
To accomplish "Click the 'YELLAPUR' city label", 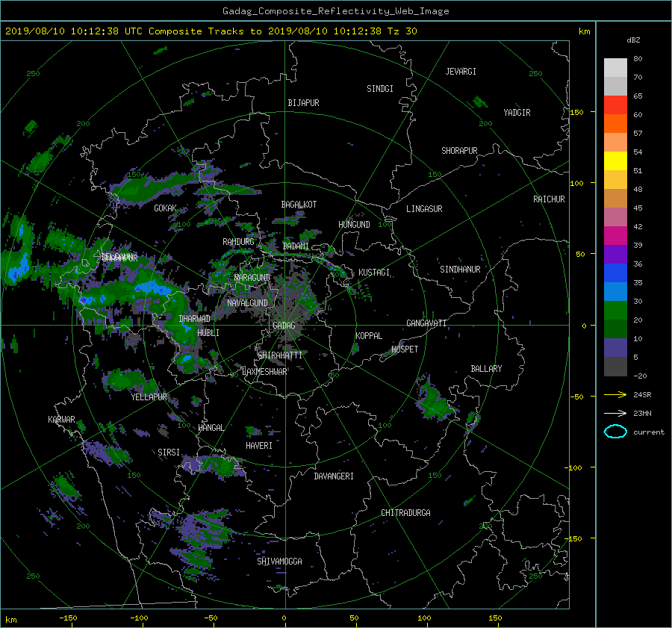I will click(149, 397).
